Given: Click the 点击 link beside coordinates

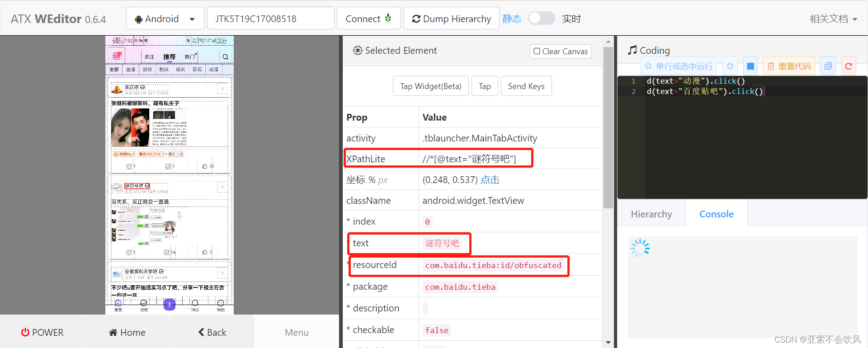Looking at the screenshot, I should point(490,180).
